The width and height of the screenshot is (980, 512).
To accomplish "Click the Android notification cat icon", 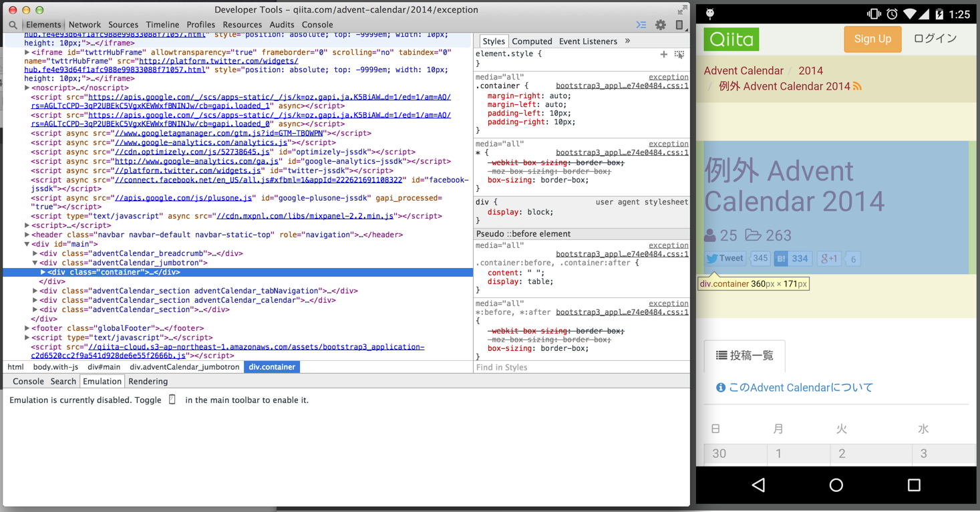I will pos(710,14).
